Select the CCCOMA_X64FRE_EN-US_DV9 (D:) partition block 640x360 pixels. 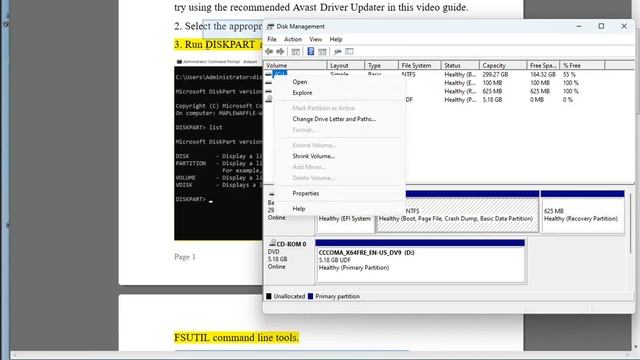coord(420,261)
